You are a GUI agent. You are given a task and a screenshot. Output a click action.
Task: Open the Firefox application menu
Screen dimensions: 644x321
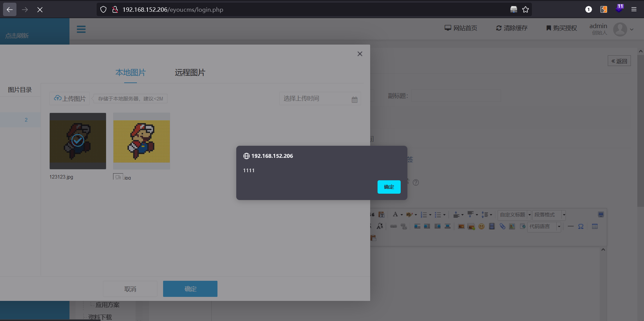(634, 9)
